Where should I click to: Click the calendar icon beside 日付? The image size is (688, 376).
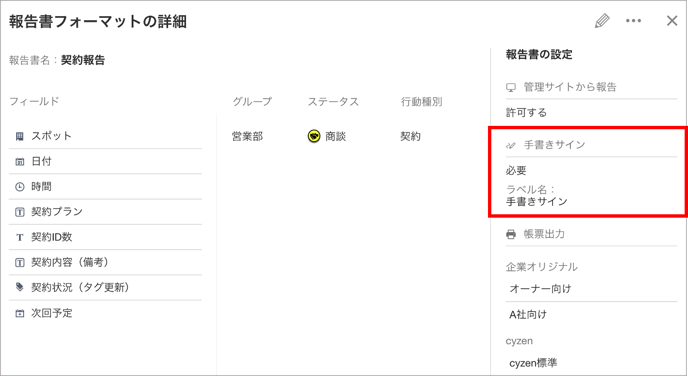[x=19, y=162]
